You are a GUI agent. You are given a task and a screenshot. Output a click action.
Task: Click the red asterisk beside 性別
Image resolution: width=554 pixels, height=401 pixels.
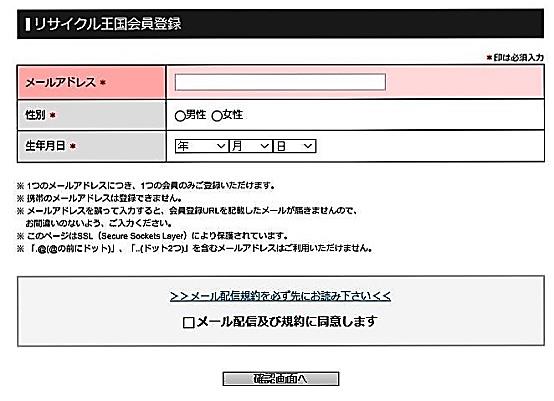coord(52,115)
